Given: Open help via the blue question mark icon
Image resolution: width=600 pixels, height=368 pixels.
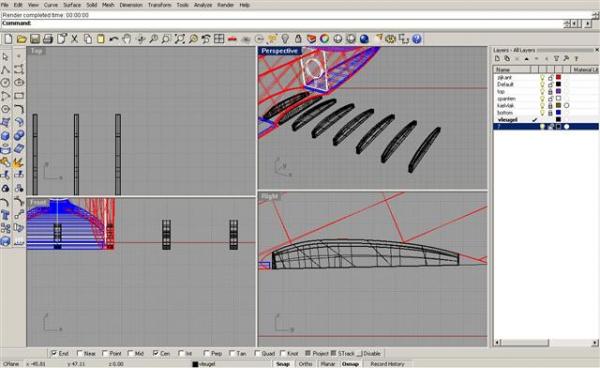Looking at the screenshot, I should [417, 39].
